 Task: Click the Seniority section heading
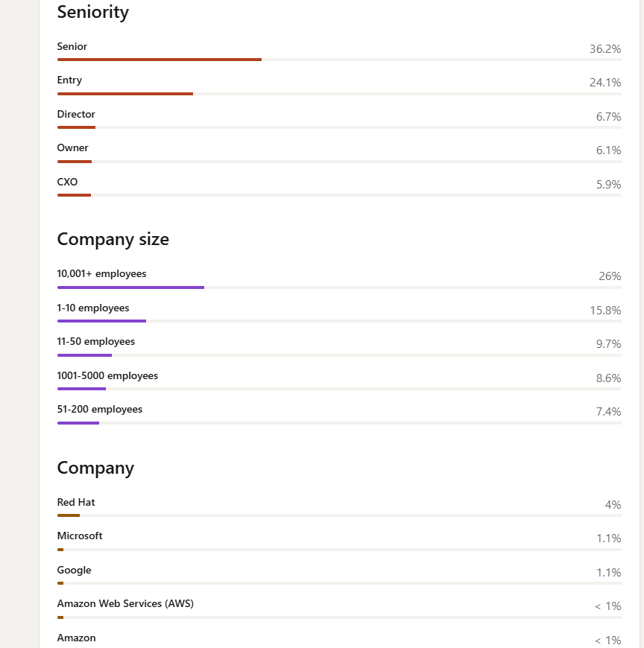coord(93,12)
